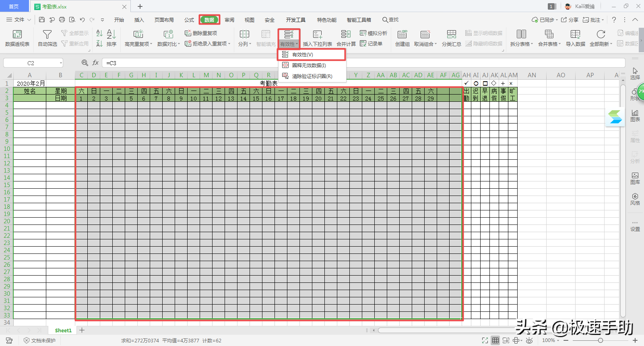Click the Print icon in quick access toolbar
Image resolution: width=644 pixels, height=346 pixels.
pos(62,20)
